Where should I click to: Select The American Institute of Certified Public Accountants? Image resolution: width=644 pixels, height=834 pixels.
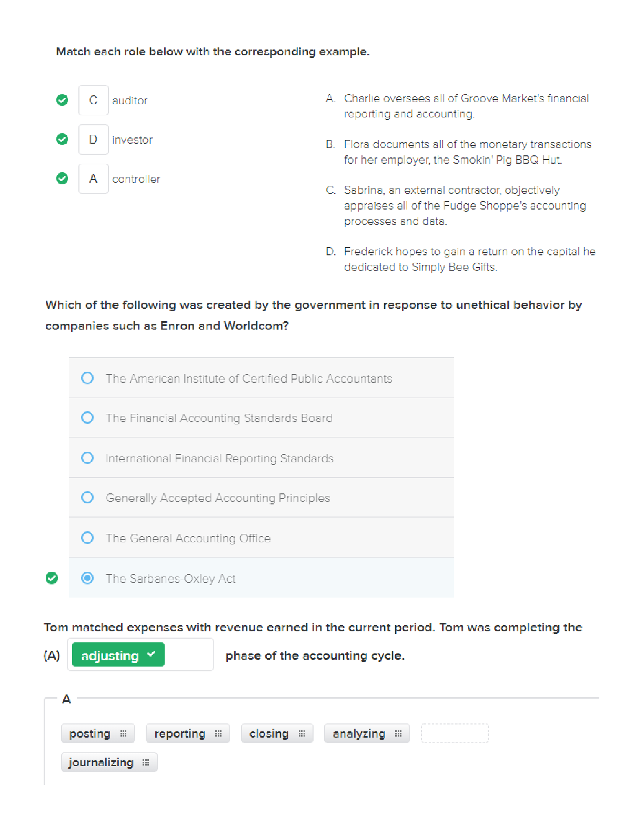[87, 378]
